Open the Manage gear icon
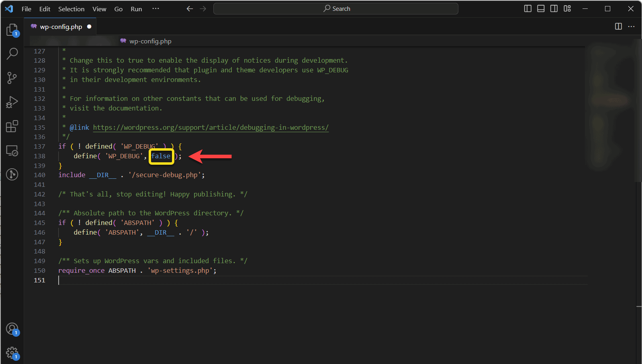This screenshot has height=364, width=642. [x=12, y=353]
